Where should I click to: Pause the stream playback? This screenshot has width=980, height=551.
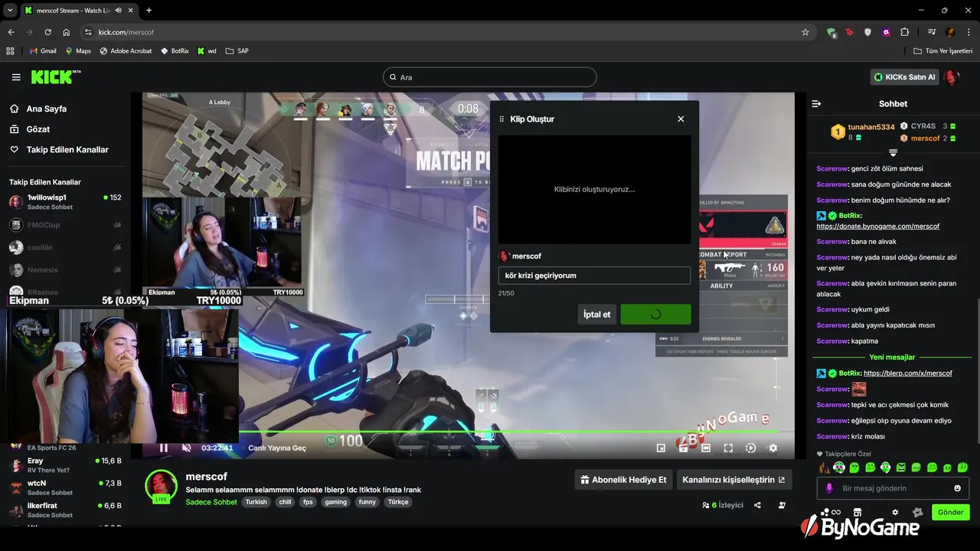tap(163, 448)
